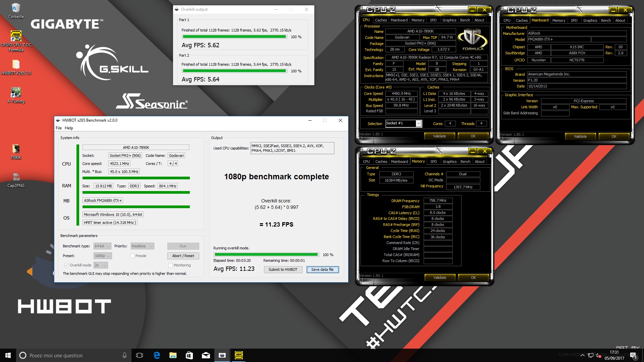This screenshot has height=362, width=644.
Task: Open the File menu in HWBOT x265
Action: (59, 128)
